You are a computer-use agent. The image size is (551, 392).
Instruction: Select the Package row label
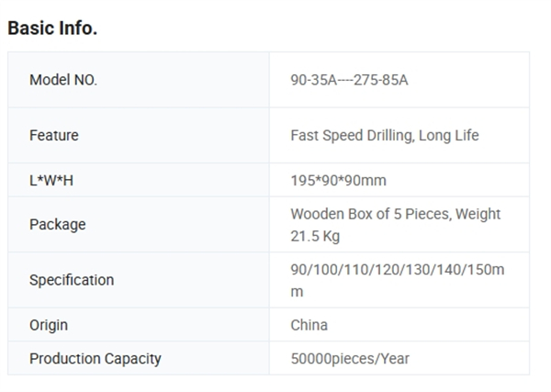point(58,224)
